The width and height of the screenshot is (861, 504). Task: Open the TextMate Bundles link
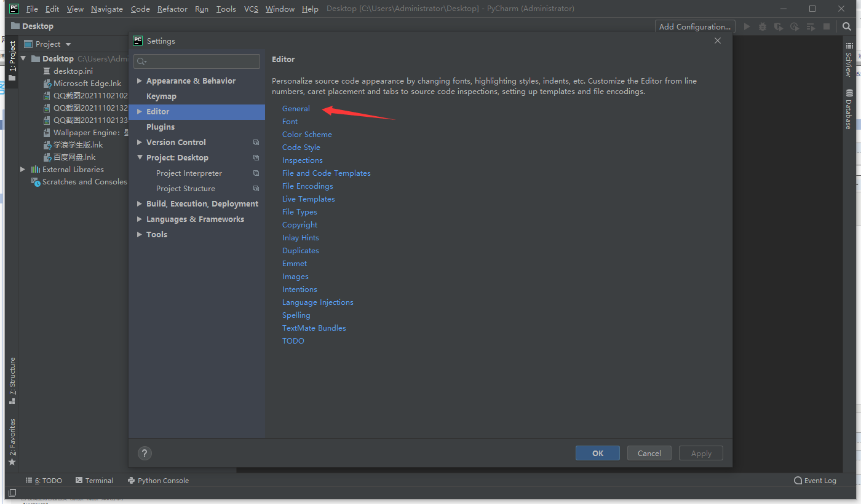click(314, 328)
